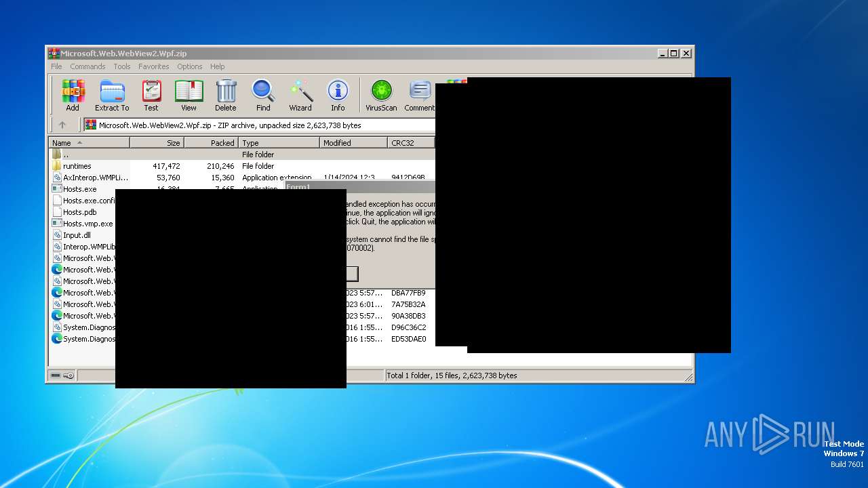The width and height of the screenshot is (868, 488).
Task: Click CRC value ED53DAE0
Action: pos(408,339)
